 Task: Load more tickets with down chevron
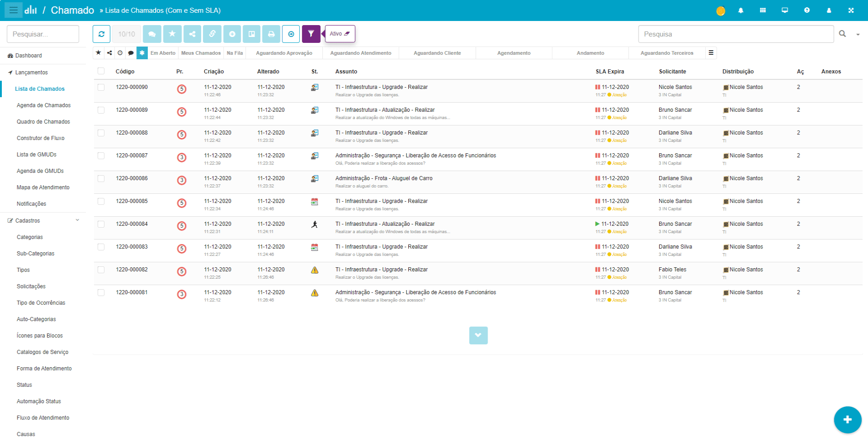478,335
